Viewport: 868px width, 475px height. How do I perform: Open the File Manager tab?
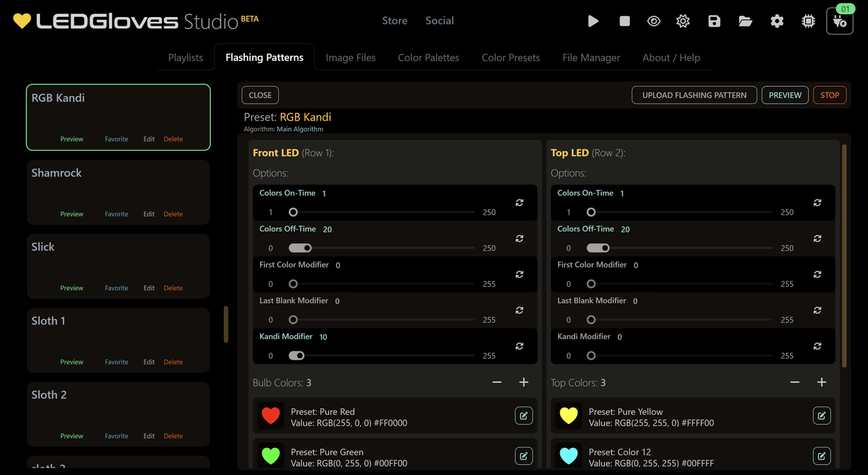click(591, 58)
